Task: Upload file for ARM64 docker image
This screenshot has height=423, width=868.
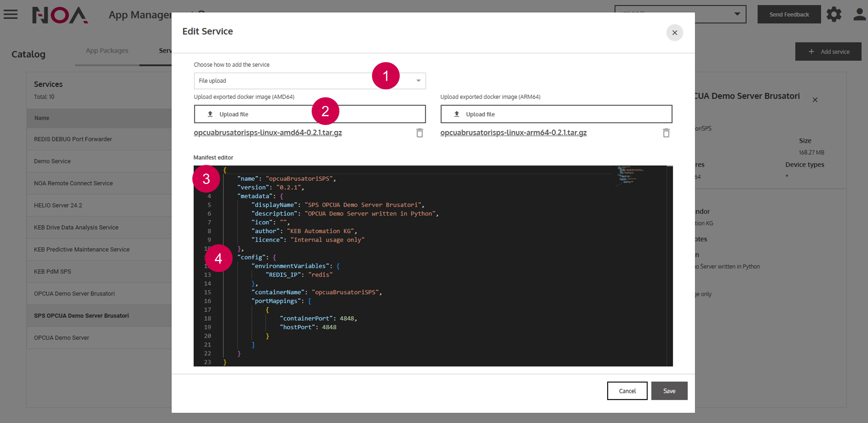Action: 556,114
